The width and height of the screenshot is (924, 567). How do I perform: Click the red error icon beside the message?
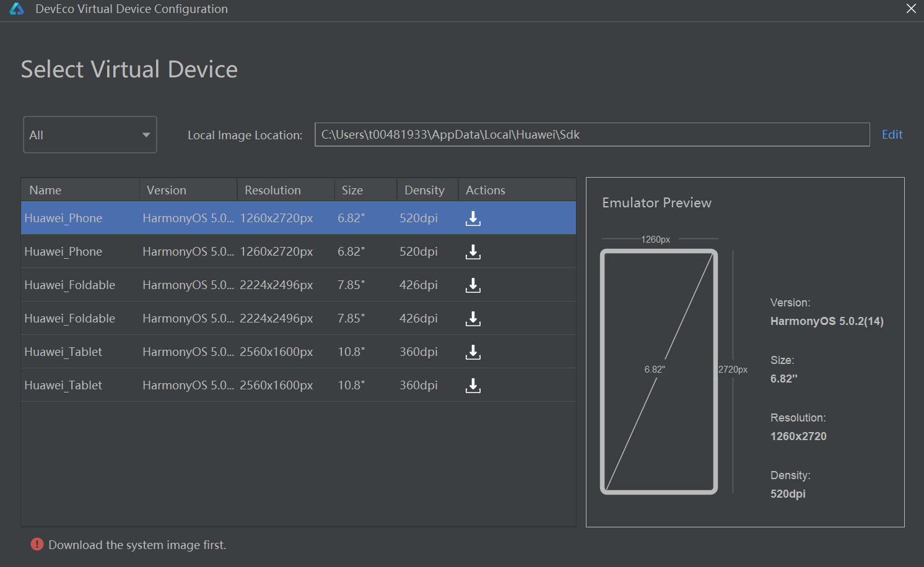pyautogui.click(x=37, y=544)
